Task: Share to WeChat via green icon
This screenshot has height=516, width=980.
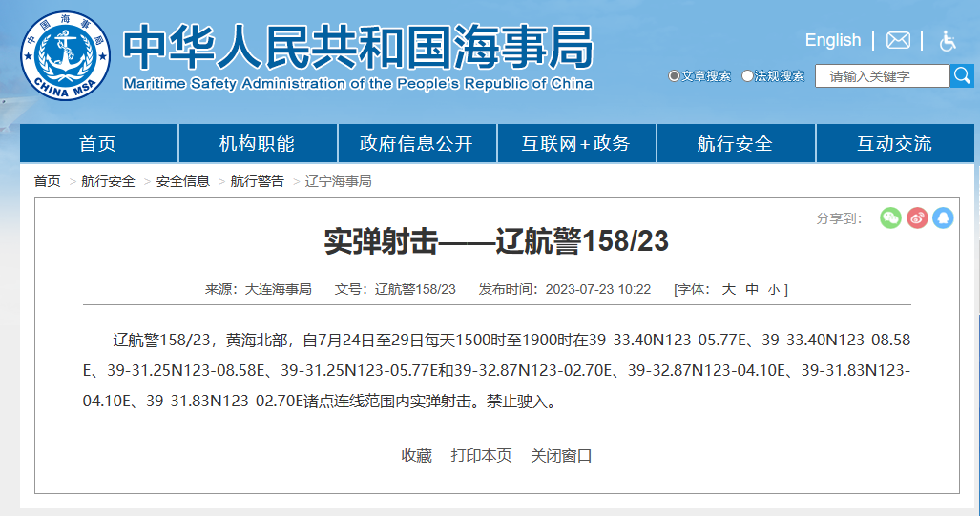Action: tap(890, 217)
